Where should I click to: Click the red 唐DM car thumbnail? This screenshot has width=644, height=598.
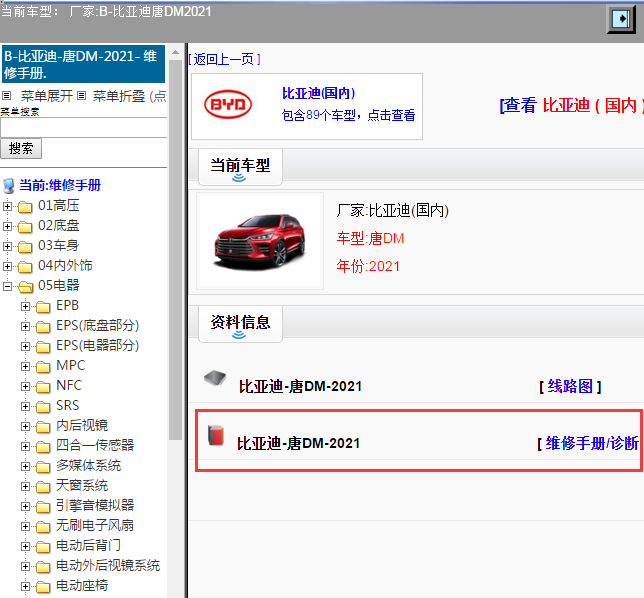pos(260,241)
